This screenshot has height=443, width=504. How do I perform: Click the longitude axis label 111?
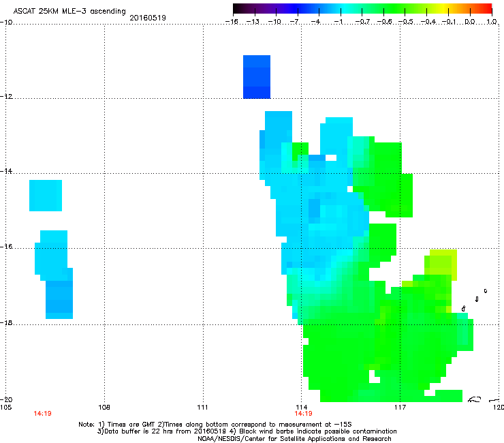tap(202, 408)
